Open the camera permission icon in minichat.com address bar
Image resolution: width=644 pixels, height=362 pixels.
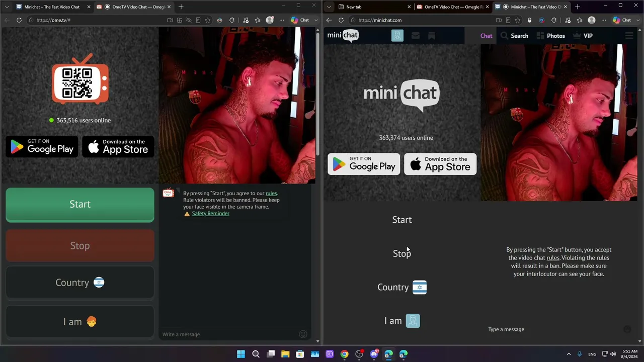(499, 20)
